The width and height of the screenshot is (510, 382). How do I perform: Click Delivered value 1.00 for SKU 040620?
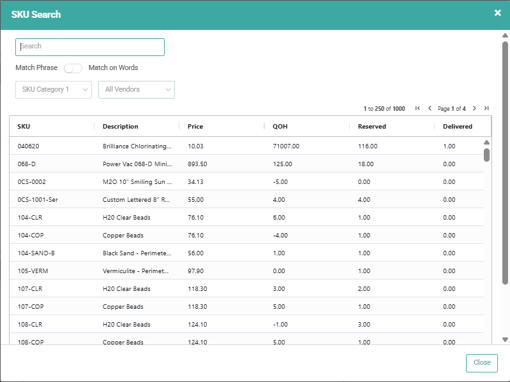[449, 146]
